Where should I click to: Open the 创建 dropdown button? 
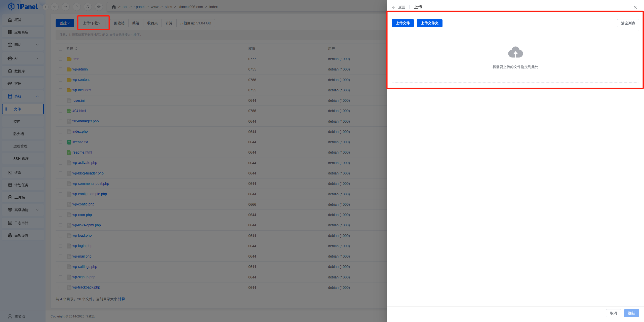click(x=65, y=23)
